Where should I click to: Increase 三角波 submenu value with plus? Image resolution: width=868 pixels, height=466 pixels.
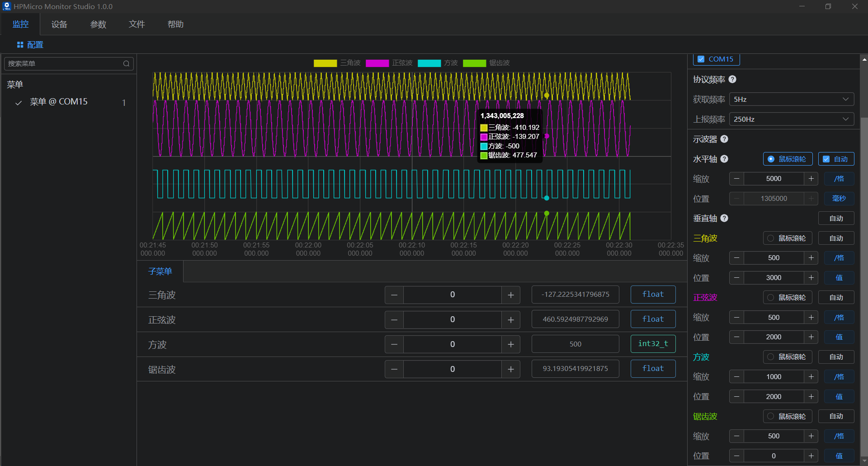[x=511, y=295]
